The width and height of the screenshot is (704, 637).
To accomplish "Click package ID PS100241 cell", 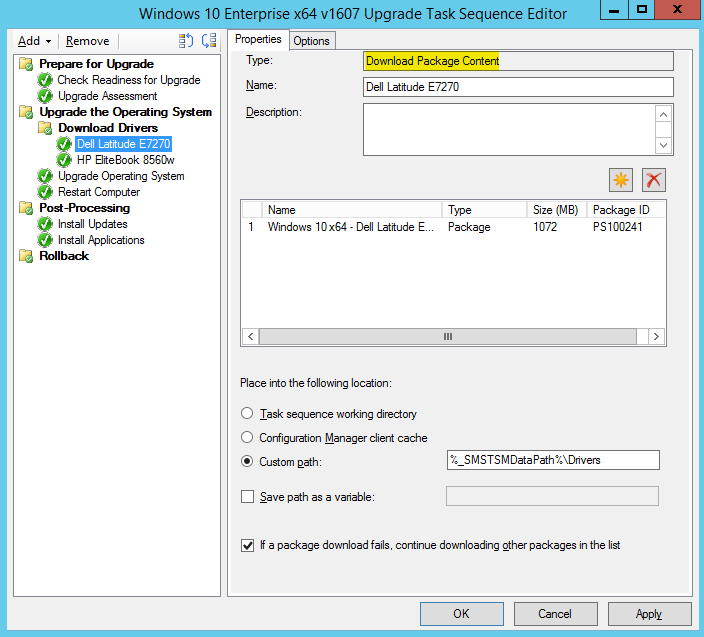I will point(618,227).
